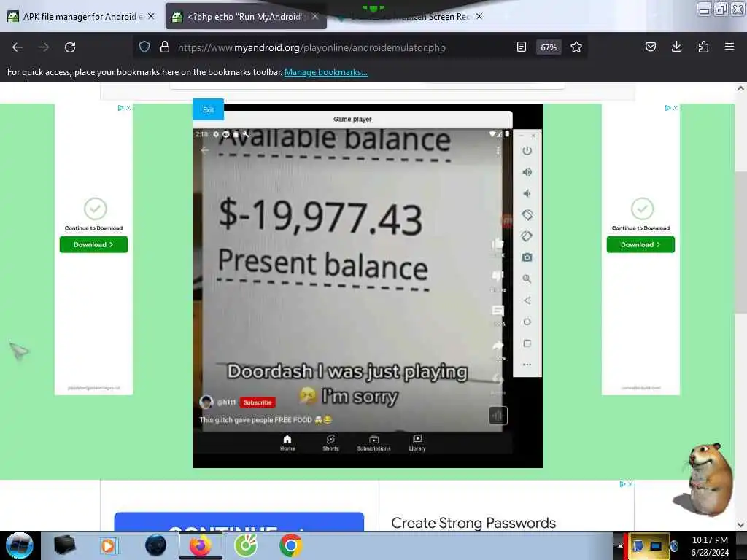Rotate emulator screen left icon
This screenshot has width=747, height=560.
[x=527, y=215]
